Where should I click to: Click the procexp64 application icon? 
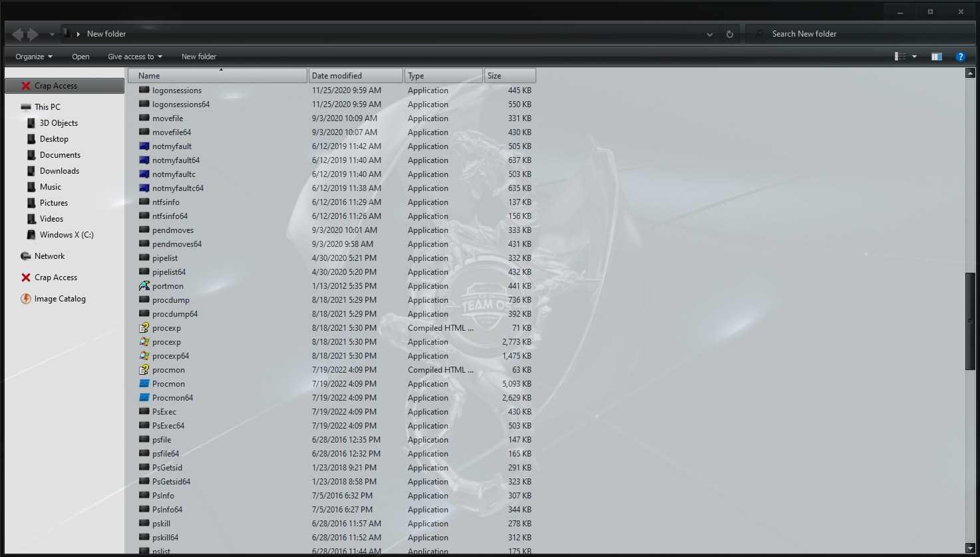144,356
